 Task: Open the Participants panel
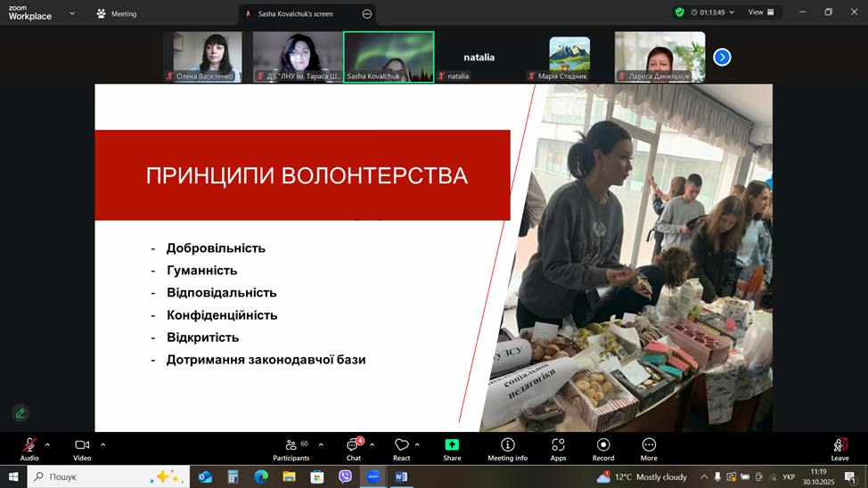(x=291, y=449)
